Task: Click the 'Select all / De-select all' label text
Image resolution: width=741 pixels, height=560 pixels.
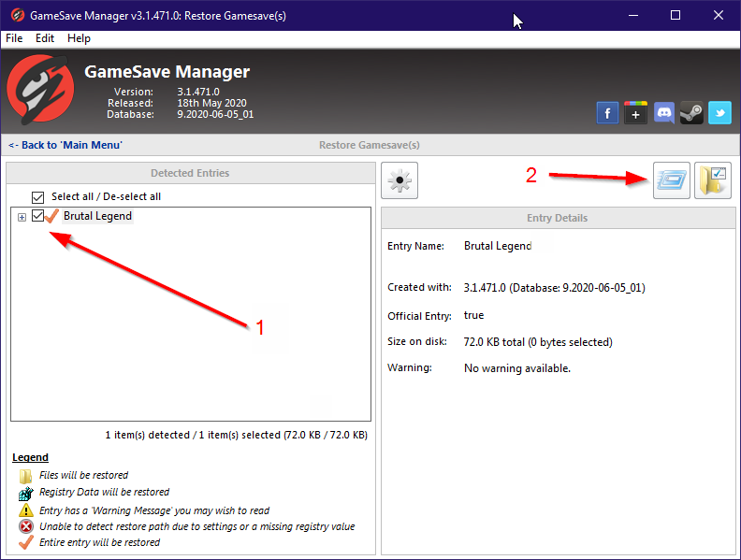Action: (106, 196)
